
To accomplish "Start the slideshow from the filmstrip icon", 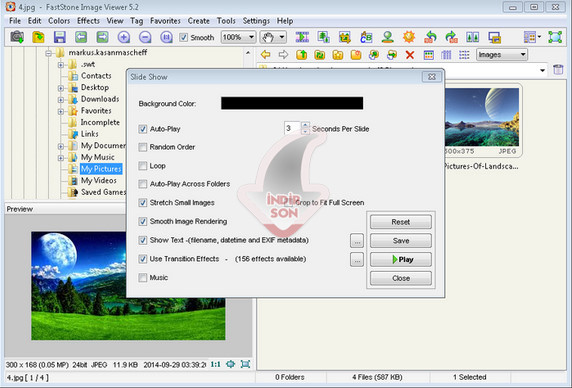I will tap(302, 37).
